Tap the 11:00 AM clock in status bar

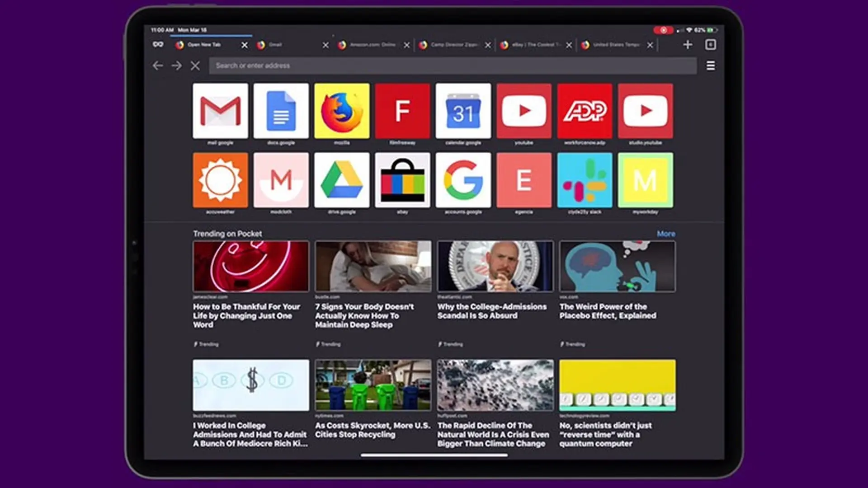point(162,30)
